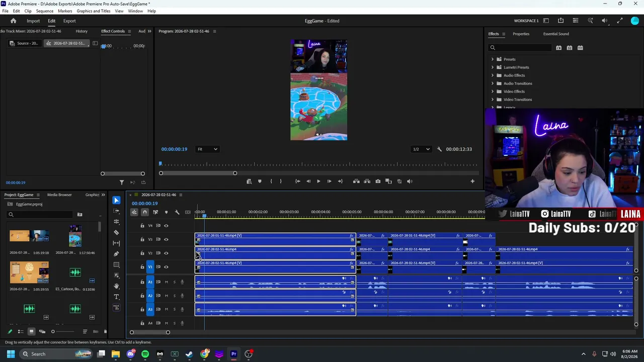Open Program monitor wrench settings
This screenshot has height=362, width=644.
point(439,149)
